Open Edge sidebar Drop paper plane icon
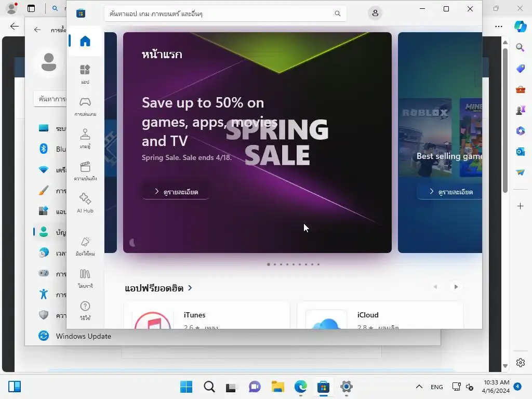The width and height of the screenshot is (532, 399). click(520, 172)
